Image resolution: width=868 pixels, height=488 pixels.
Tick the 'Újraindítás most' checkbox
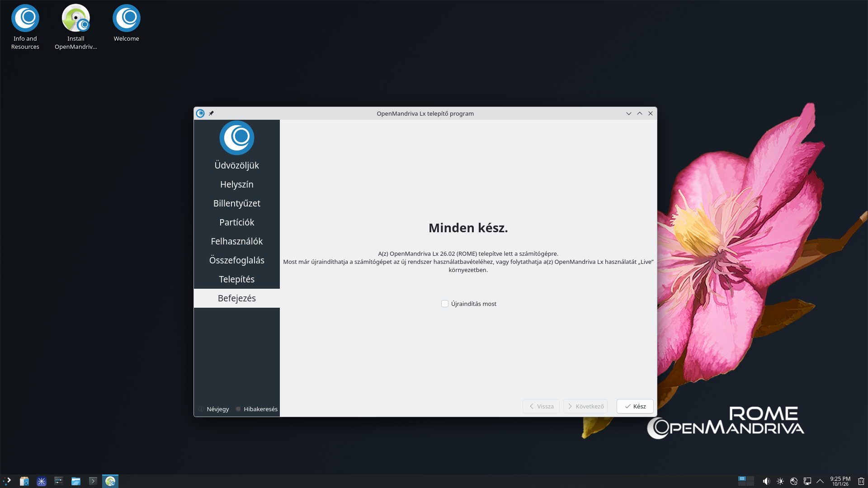[x=445, y=304]
